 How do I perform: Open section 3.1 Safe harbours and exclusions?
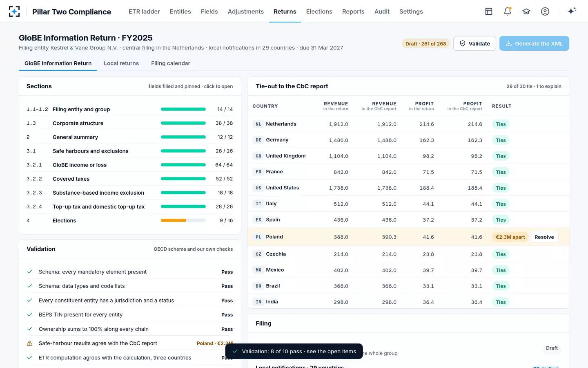pos(129,151)
